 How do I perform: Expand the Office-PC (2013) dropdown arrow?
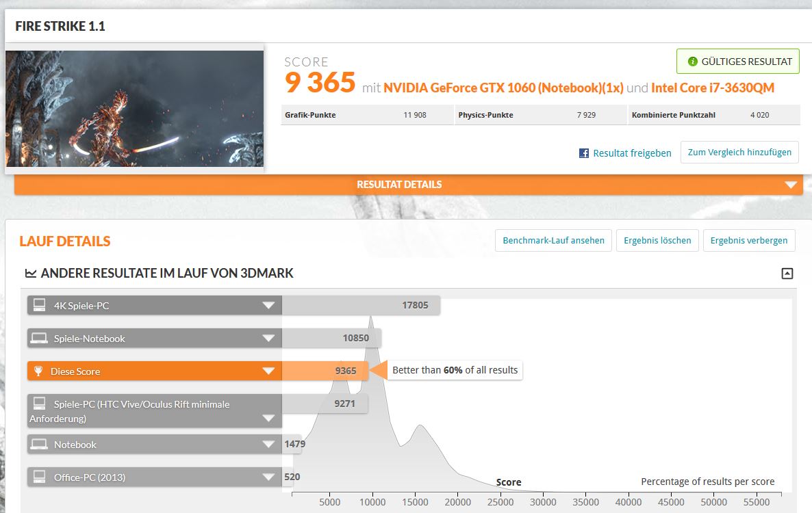click(268, 477)
